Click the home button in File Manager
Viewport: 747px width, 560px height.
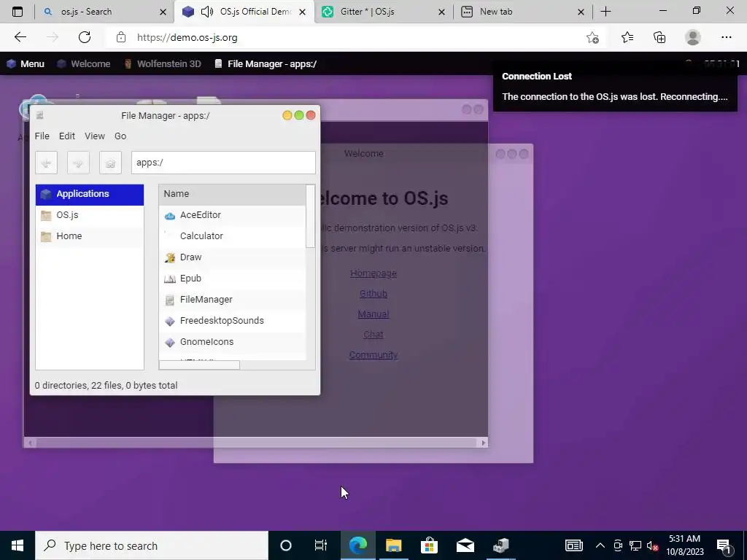[x=111, y=163]
